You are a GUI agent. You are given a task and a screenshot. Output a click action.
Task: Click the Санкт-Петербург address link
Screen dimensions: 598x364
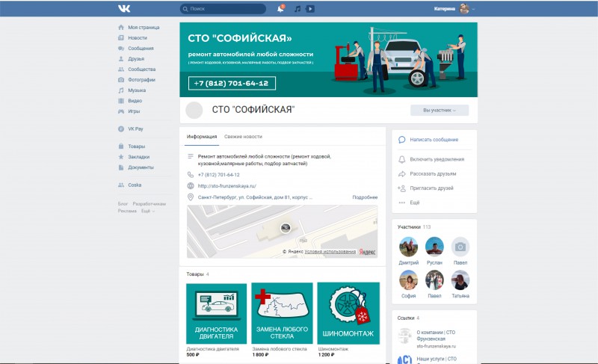[255, 197]
